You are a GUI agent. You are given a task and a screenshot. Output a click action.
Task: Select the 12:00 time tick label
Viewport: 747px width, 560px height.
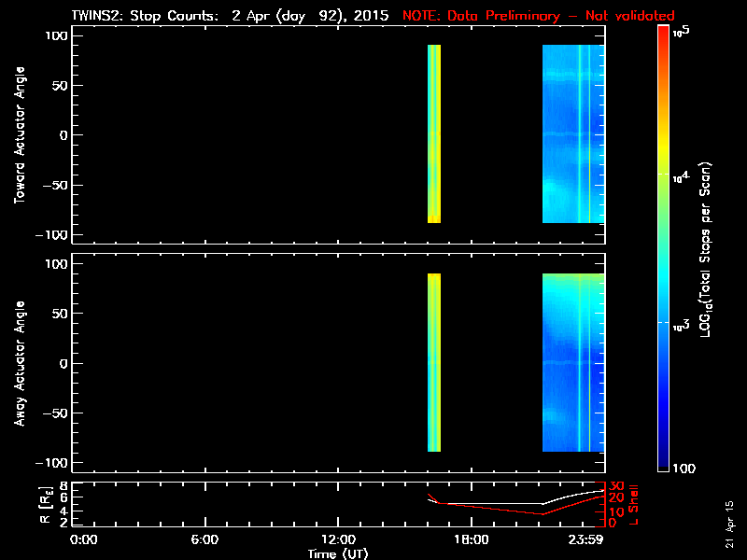pos(338,539)
